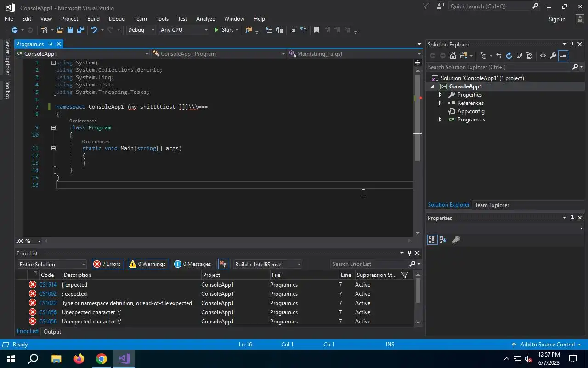
Task: Open error code CS1514 link
Action: 48,285
